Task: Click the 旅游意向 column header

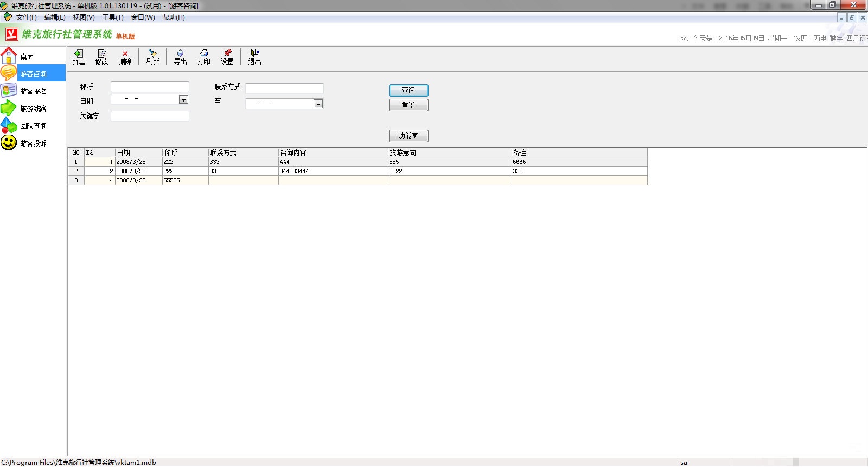Action: (x=450, y=153)
